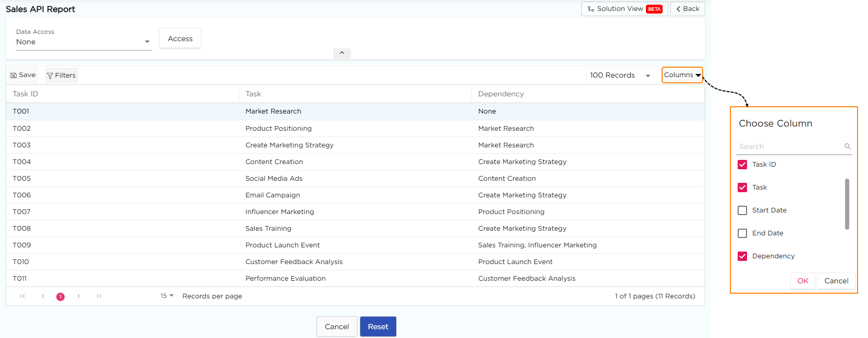Jump to last page pagination icon
868x338 pixels.
99,296
